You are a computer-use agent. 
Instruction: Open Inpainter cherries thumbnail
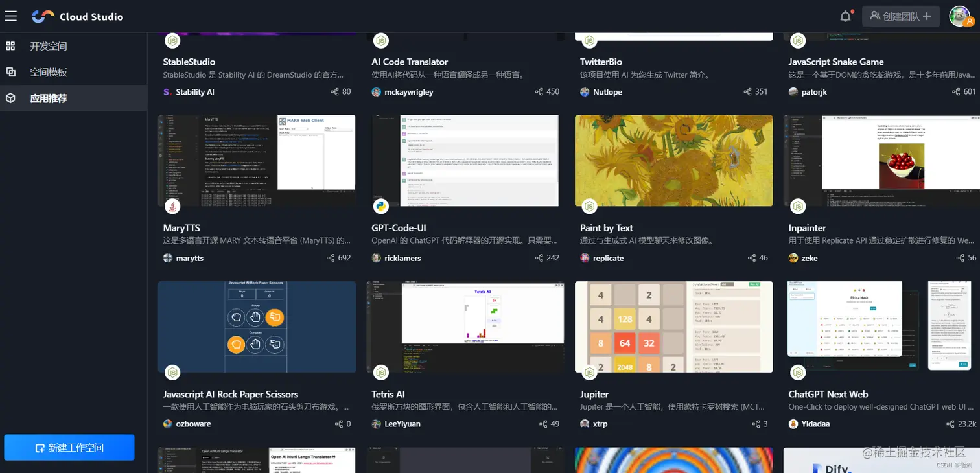click(881, 161)
